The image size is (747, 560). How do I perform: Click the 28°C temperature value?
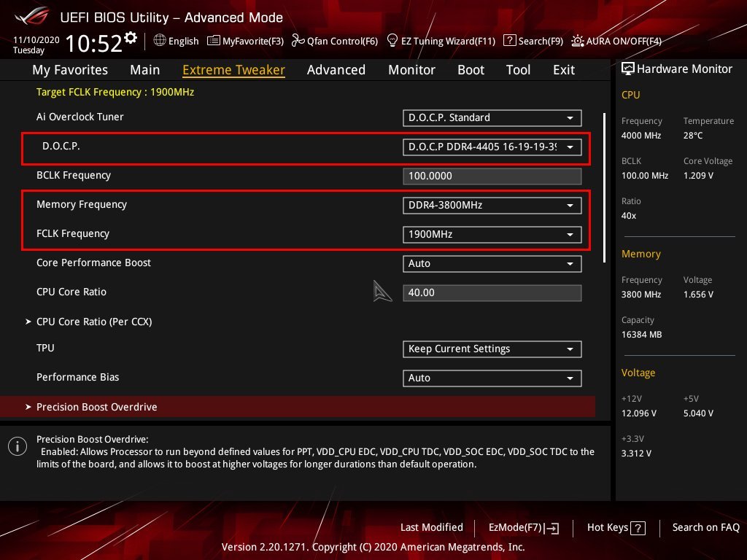click(693, 135)
